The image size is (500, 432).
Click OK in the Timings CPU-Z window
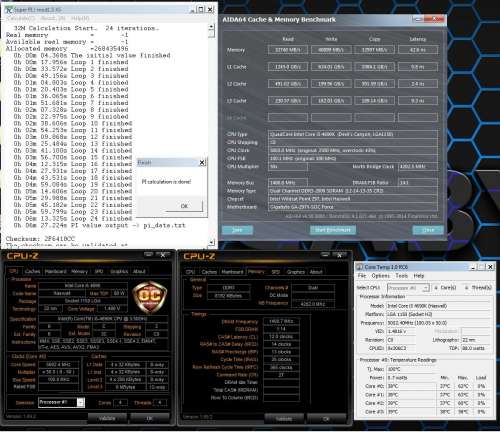pyautogui.click(x=326, y=419)
